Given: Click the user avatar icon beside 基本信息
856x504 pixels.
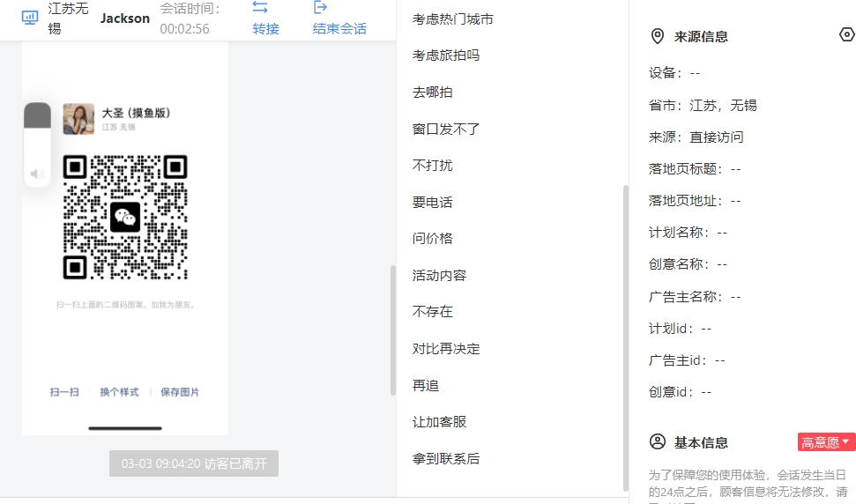Looking at the screenshot, I should point(658,441).
